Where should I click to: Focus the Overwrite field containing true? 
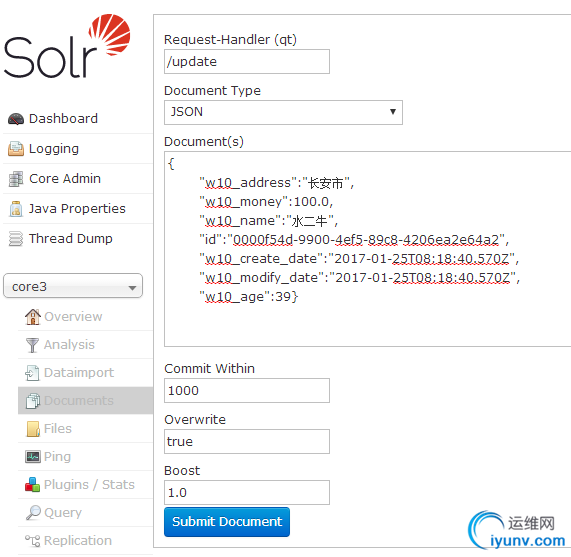[x=247, y=442]
